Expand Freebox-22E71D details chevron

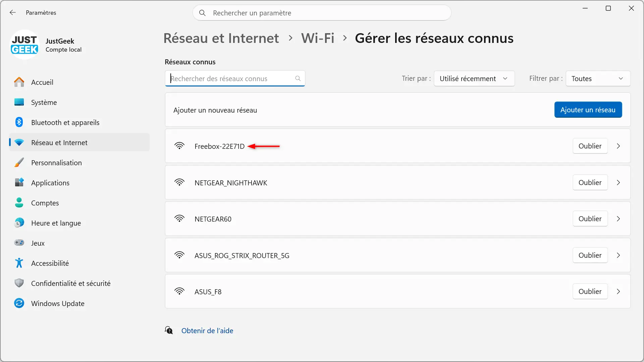pos(618,146)
